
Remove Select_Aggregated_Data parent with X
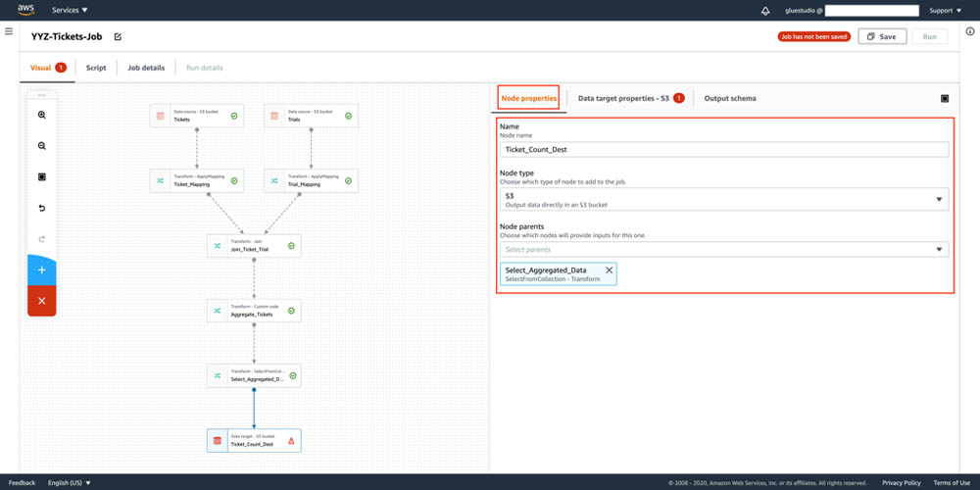coord(610,270)
